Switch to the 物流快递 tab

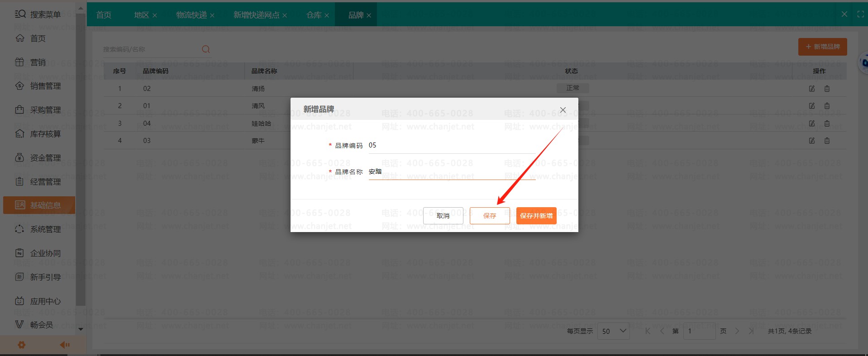tap(191, 15)
